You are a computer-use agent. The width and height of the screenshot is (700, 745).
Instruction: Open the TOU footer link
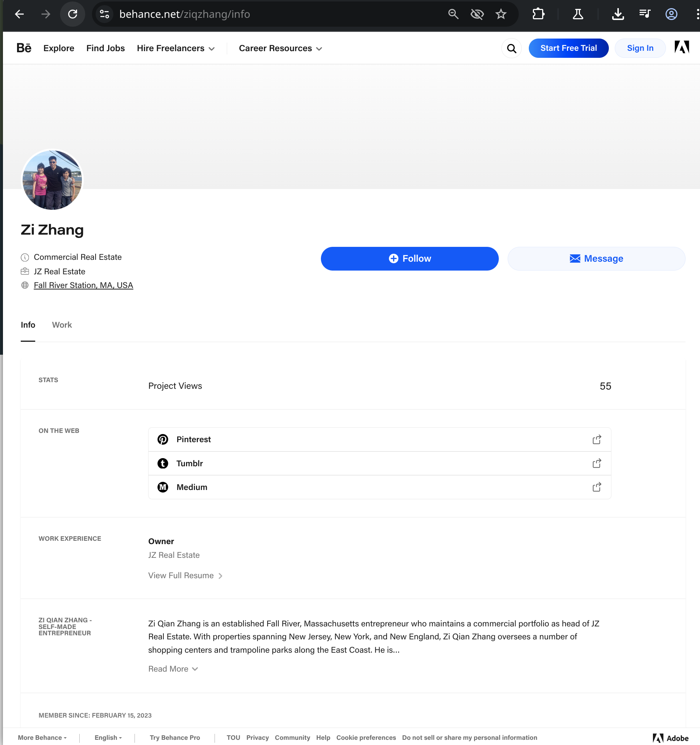[233, 738]
